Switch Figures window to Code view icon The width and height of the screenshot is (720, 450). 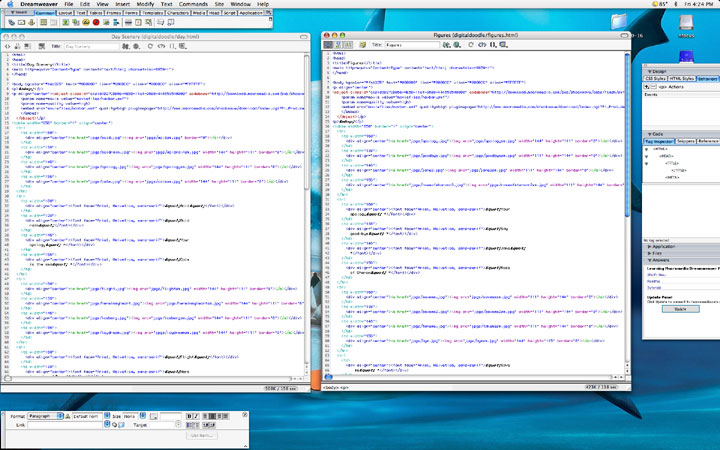(328, 45)
